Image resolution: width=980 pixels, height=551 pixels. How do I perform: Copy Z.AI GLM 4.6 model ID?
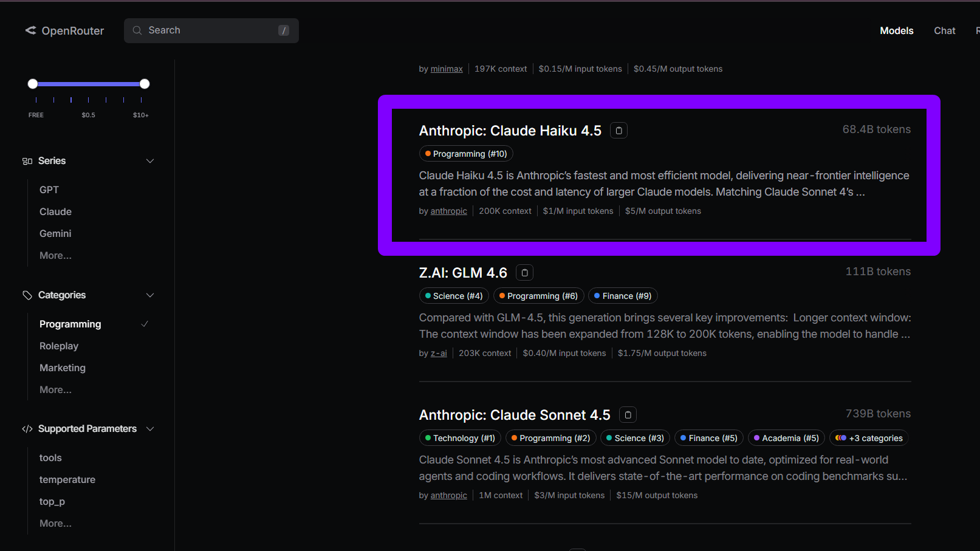click(524, 273)
